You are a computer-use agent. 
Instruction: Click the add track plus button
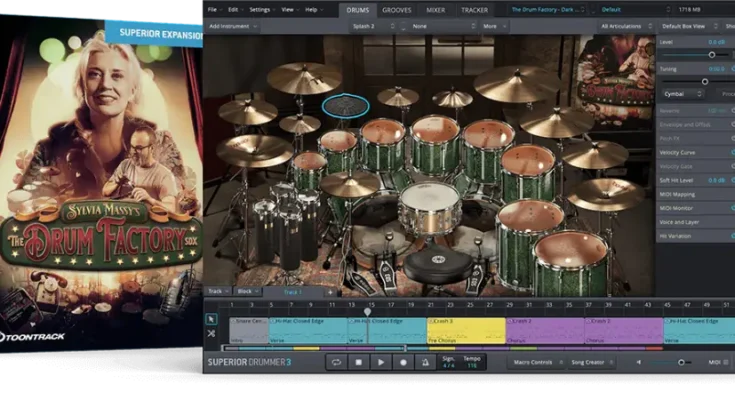point(332,291)
